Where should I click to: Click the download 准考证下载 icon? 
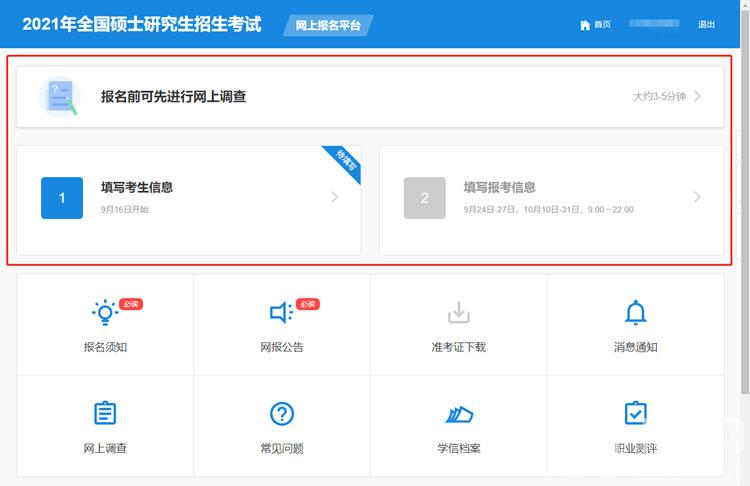(459, 312)
